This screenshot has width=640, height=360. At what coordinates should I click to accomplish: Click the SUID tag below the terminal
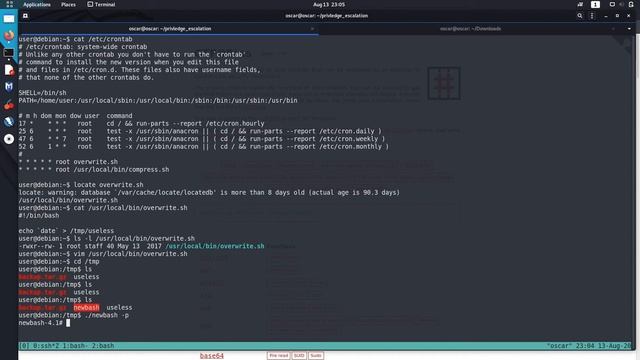tap(299, 356)
